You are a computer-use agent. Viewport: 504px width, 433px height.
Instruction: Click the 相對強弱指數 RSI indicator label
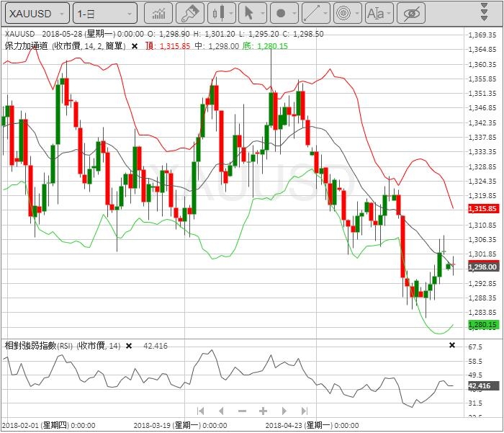pyautogui.click(x=63, y=346)
